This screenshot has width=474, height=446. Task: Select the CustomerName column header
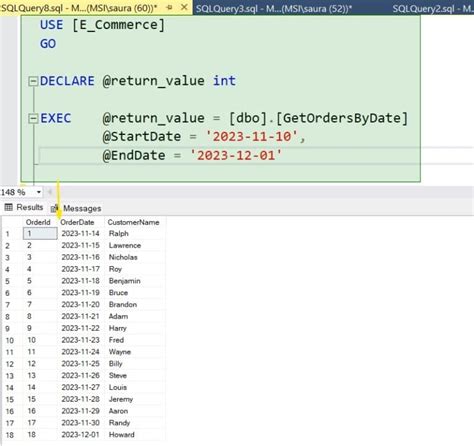click(133, 222)
